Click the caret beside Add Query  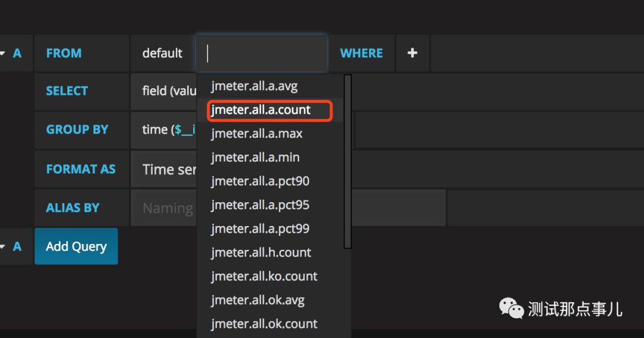[2, 246]
